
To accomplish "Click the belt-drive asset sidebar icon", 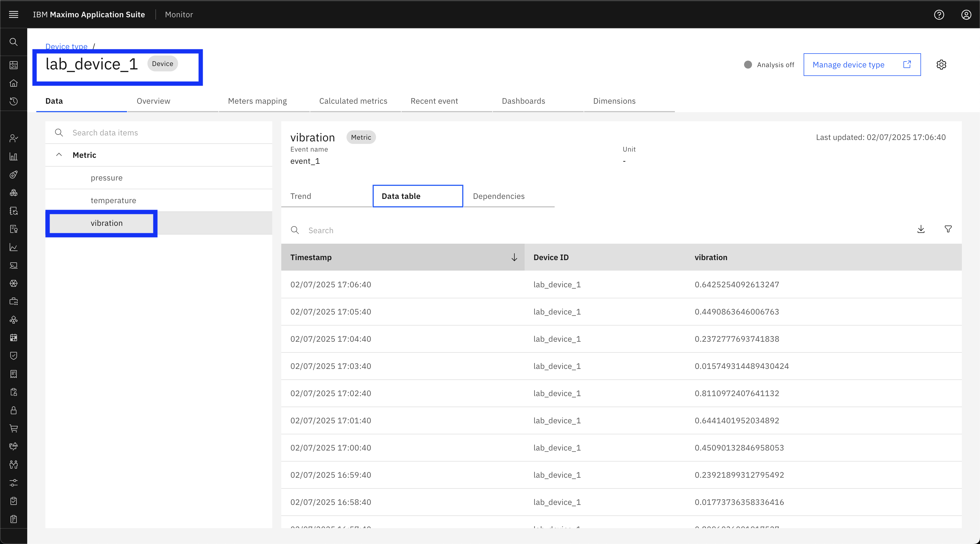I will (14, 175).
